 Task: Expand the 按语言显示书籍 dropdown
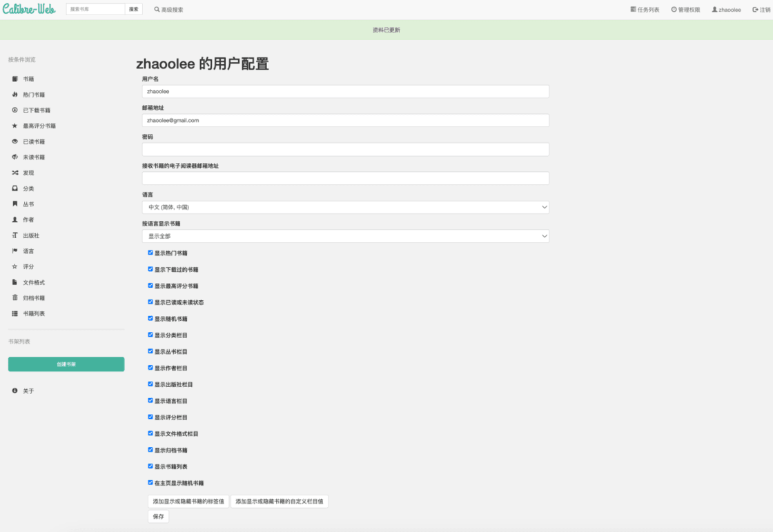[x=345, y=236]
